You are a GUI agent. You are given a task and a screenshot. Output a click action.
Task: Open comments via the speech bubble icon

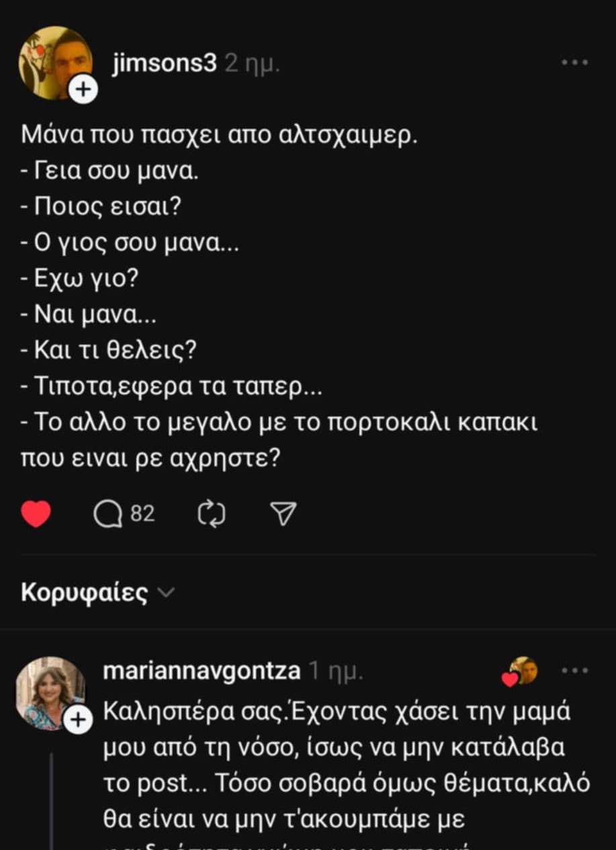[x=107, y=515]
